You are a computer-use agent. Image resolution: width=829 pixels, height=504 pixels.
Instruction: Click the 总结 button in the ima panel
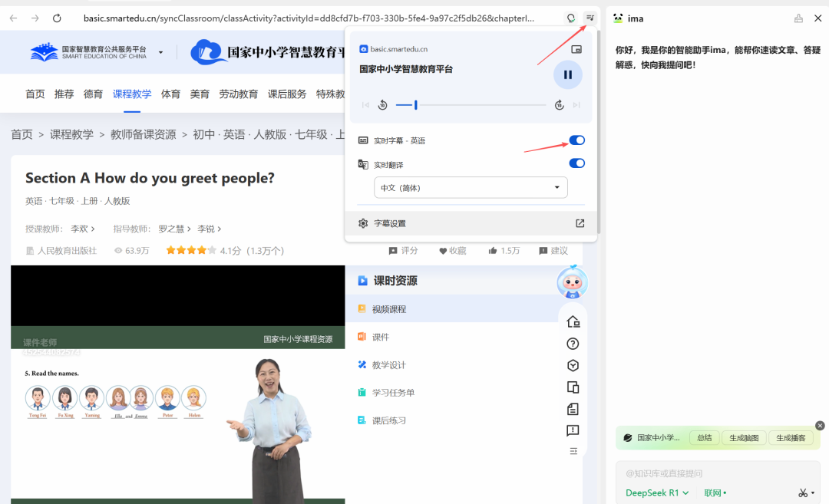pos(703,437)
